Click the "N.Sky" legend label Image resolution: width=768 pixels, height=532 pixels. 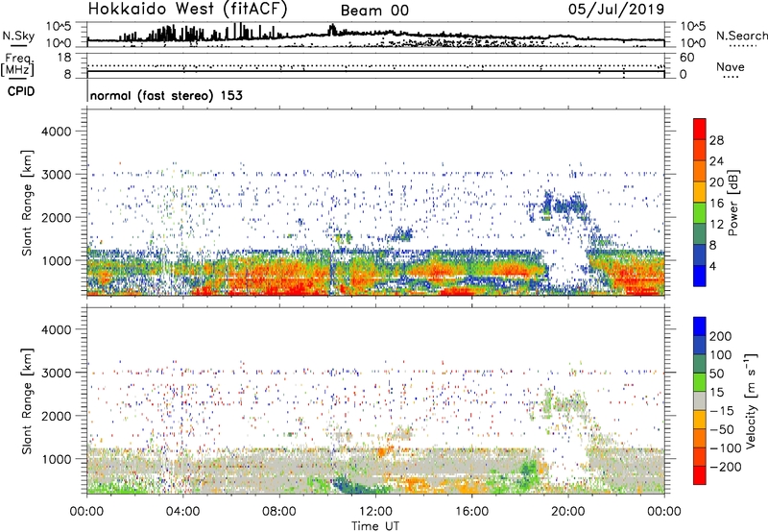click(x=18, y=36)
